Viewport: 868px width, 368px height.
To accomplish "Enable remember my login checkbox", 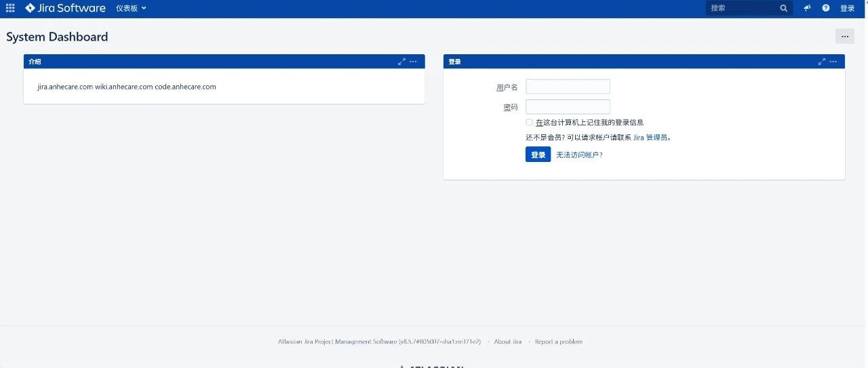I will pyautogui.click(x=530, y=123).
